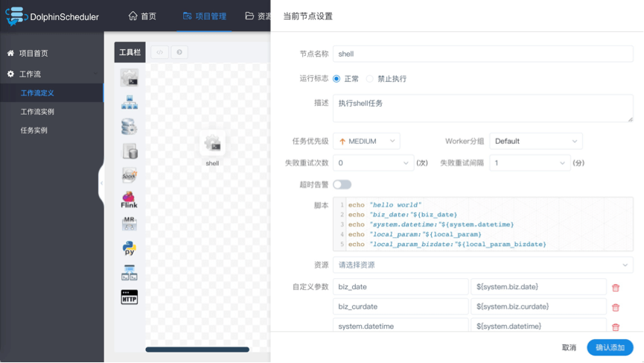This screenshot has height=363, width=644.
Task: Edit the ${system.biz.date} value field
Action: [x=538, y=286]
